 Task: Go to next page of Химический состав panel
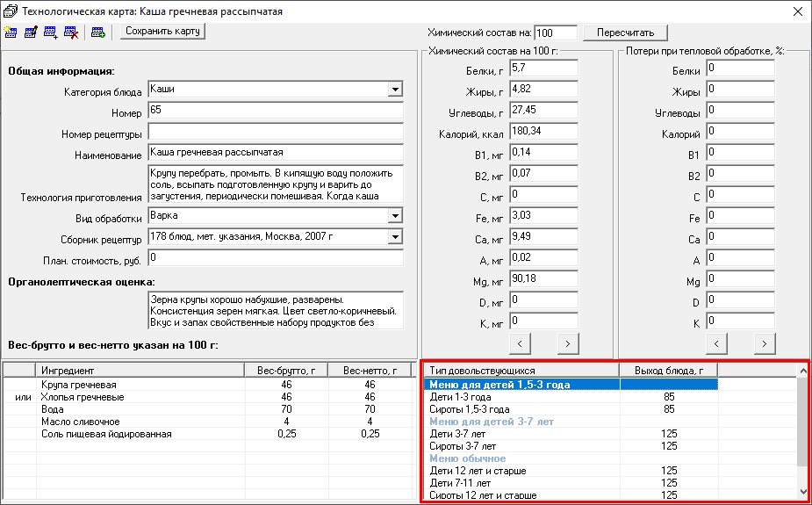(x=568, y=343)
